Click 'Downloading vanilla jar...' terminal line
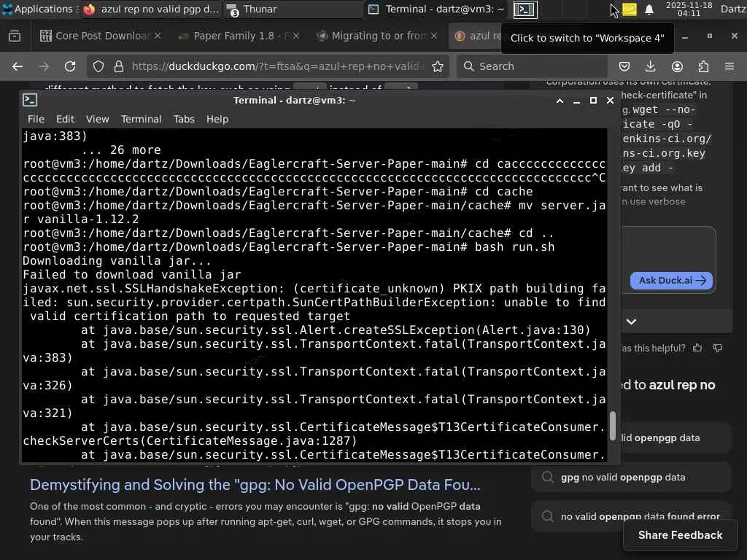This screenshot has height=560, width=747. point(117,261)
